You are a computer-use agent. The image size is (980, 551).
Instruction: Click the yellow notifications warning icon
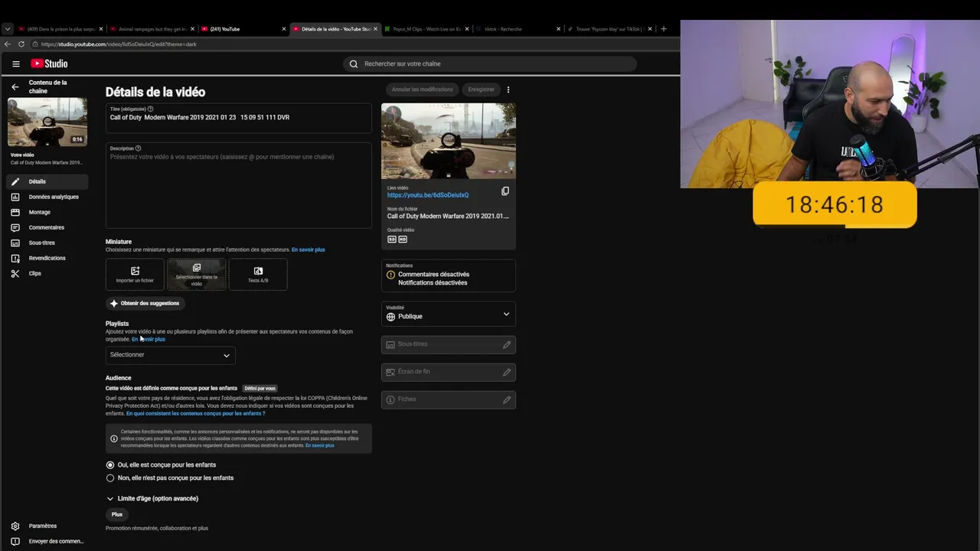(390, 275)
